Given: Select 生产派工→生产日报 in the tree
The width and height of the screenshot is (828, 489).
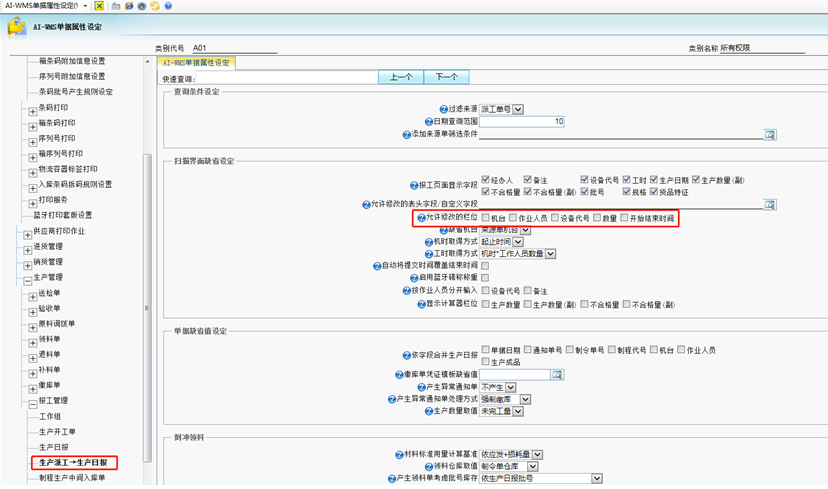Looking at the screenshot, I should pos(74,463).
